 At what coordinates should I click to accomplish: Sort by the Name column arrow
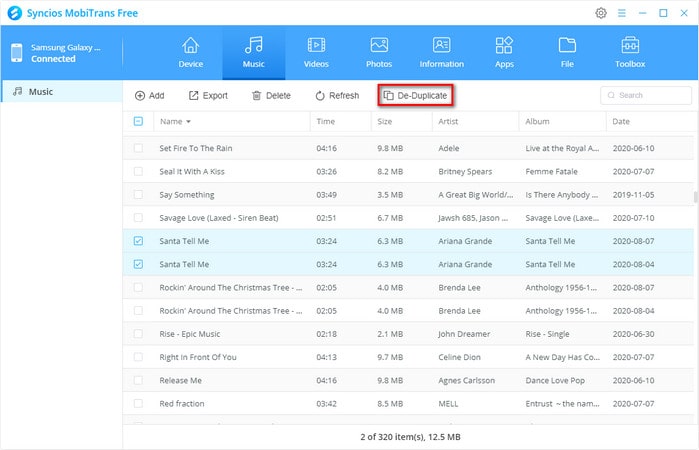(189, 122)
